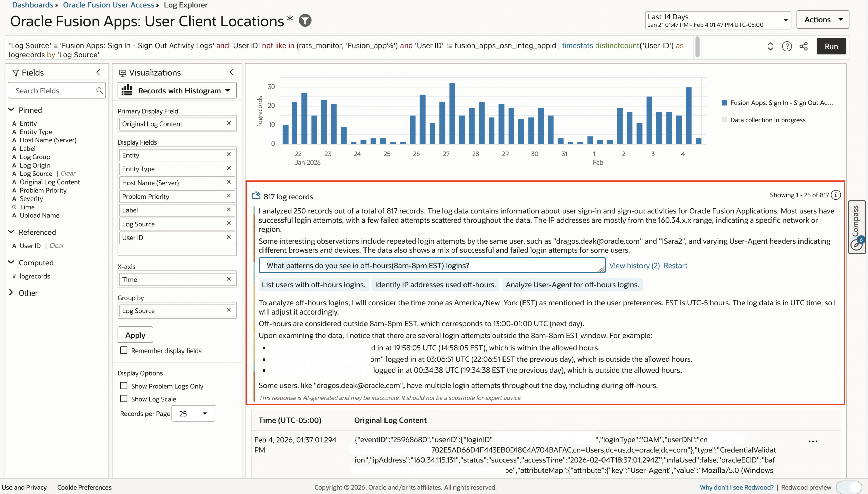Viewport: 868px width, 494px height.
Task: Click the info icon next to Showing 1-25
Action: (x=836, y=195)
